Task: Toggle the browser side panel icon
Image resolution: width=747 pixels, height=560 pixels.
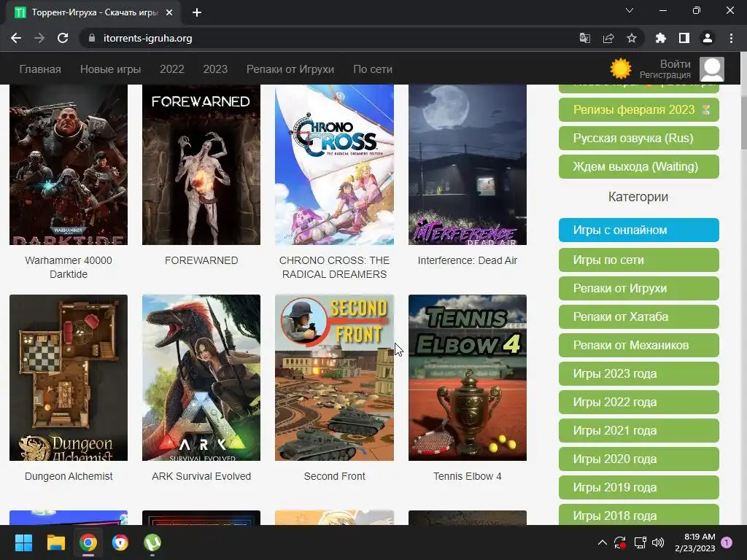Action: pos(684,38)
